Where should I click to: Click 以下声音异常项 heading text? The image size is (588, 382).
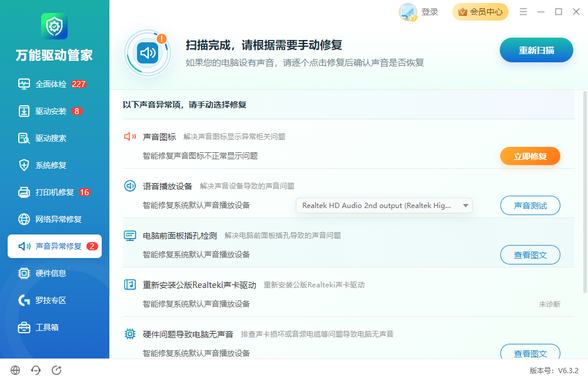pyautogui.click(x=185, y=105)
